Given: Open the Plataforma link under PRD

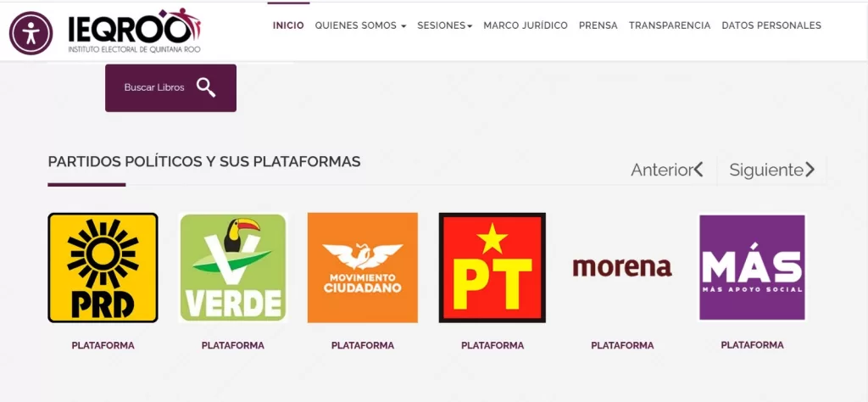Looking at the screenshot, I should 103,345.
